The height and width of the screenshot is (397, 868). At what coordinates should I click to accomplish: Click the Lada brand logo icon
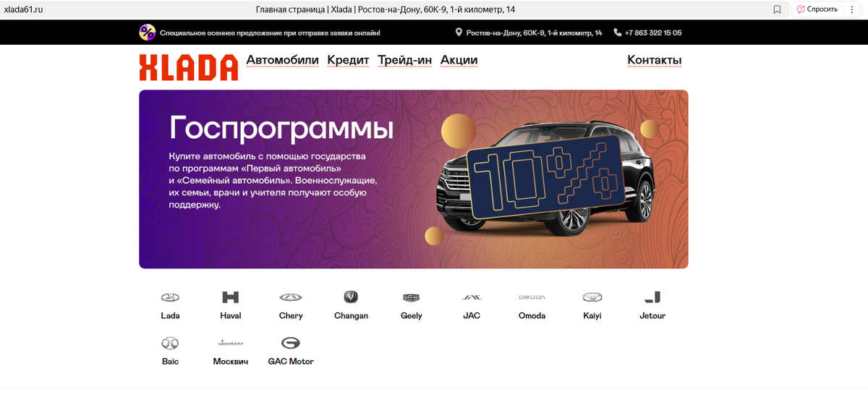(170, 297)
